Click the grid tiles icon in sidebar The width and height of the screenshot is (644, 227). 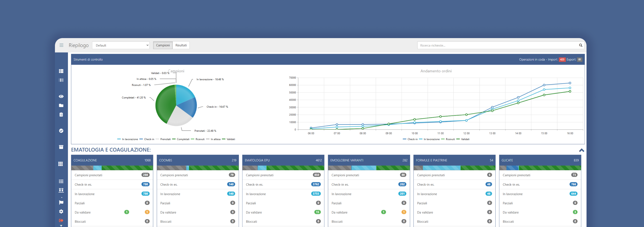(x=61, y=164)
